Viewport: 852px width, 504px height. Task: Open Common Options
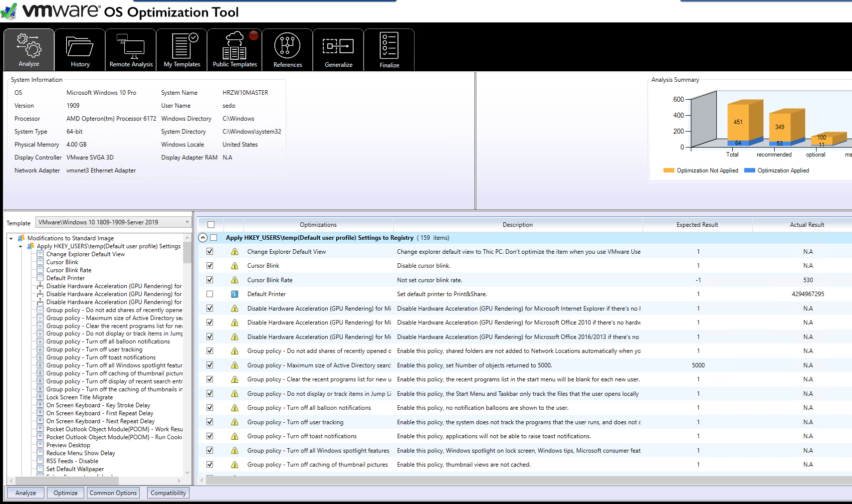113,493
